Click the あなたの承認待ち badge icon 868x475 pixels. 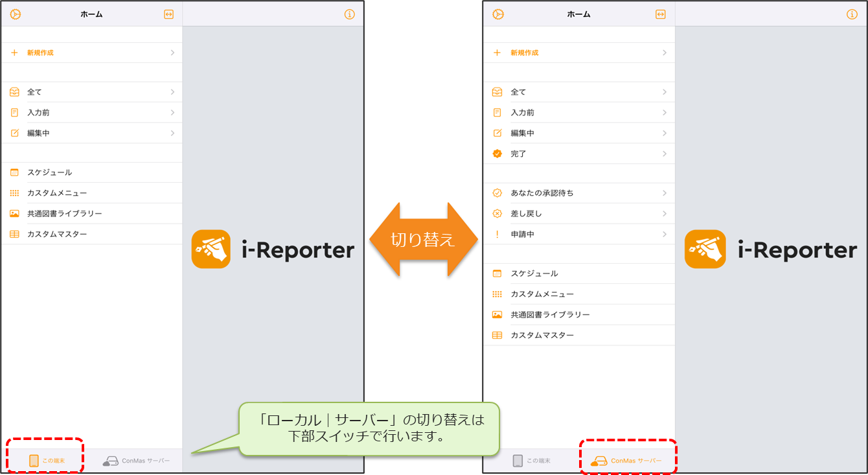coord(497,193)
